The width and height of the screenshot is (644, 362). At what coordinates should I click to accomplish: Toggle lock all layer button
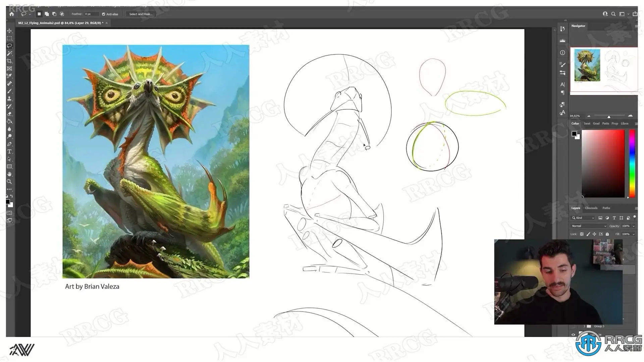point(607,234)
